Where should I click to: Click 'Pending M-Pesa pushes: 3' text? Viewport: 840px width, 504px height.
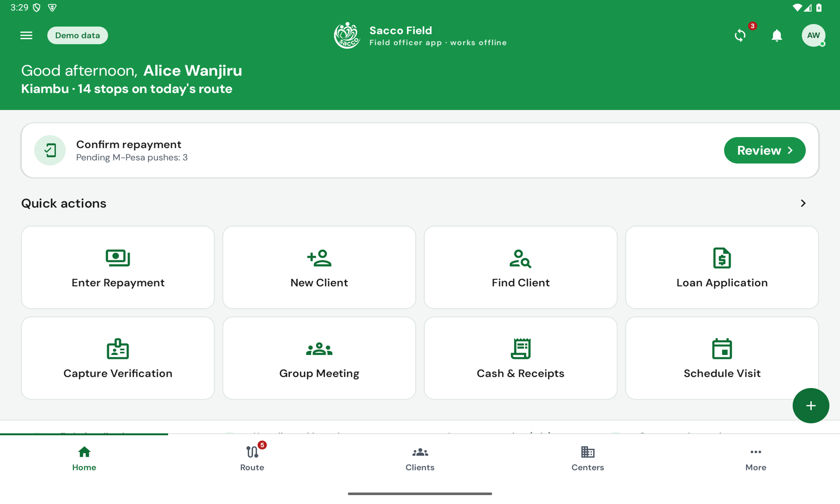click(132, 157)
